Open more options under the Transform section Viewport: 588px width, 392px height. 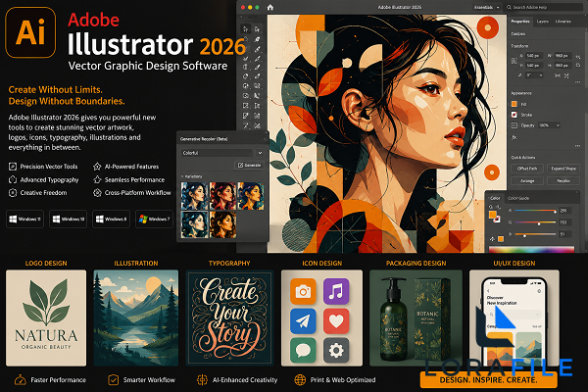tap(577, 81)
